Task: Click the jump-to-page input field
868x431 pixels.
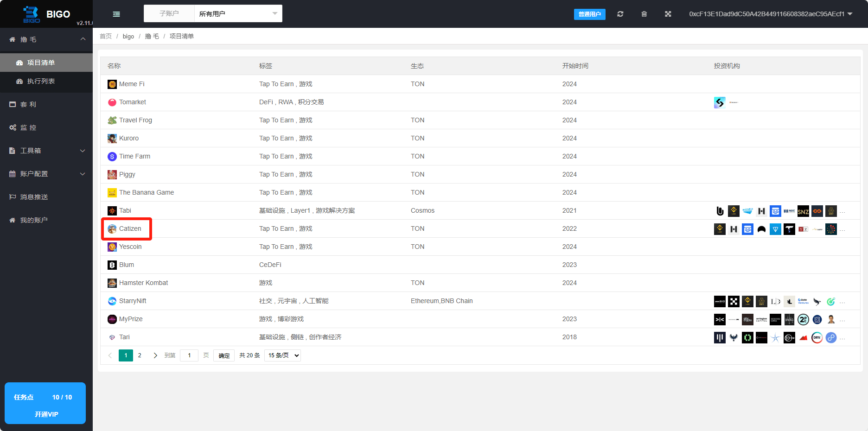Action: point(189,355)
